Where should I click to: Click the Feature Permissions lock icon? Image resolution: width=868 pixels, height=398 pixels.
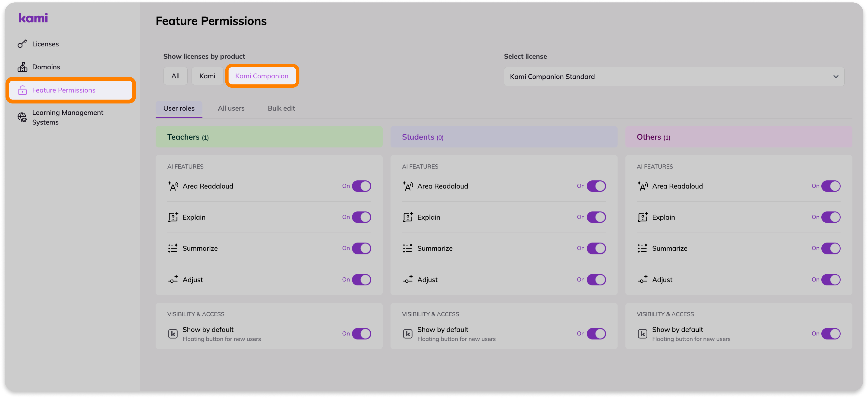(22, 90)
